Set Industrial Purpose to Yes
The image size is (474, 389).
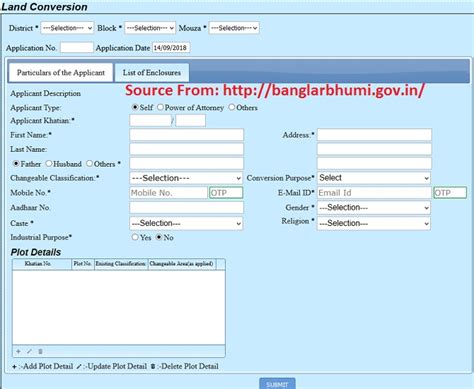pos(135,237)
